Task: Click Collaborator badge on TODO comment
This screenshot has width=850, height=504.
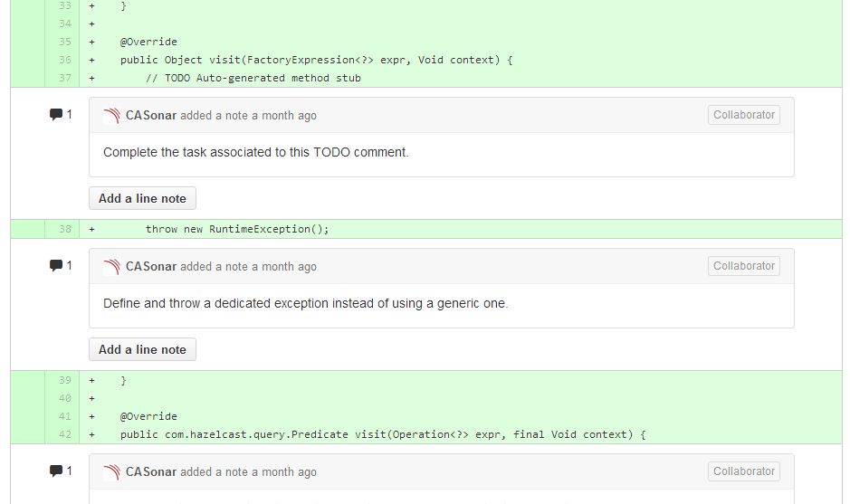Action: coord(743,115)
